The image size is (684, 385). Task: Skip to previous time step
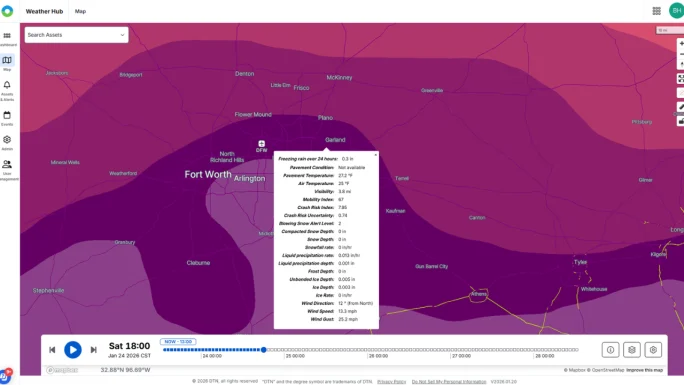(52, 350)
